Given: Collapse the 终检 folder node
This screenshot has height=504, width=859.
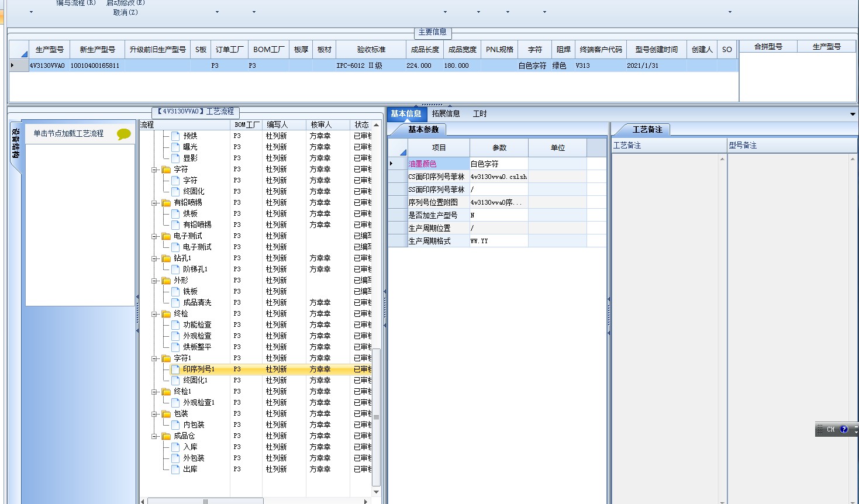Looking at the screenshot, I should [x=155, y=314].
